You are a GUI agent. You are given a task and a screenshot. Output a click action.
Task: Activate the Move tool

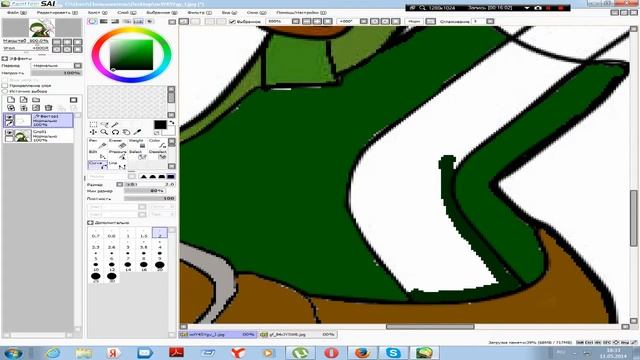[x=93, y=132]
